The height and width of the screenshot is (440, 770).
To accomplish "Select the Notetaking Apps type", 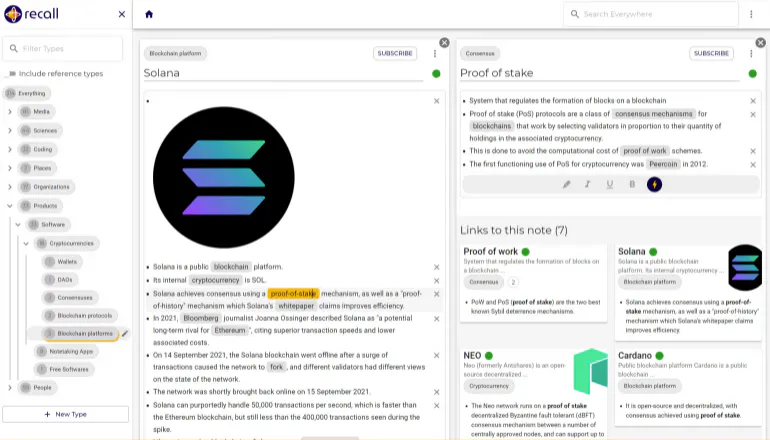I will (66, 352).
